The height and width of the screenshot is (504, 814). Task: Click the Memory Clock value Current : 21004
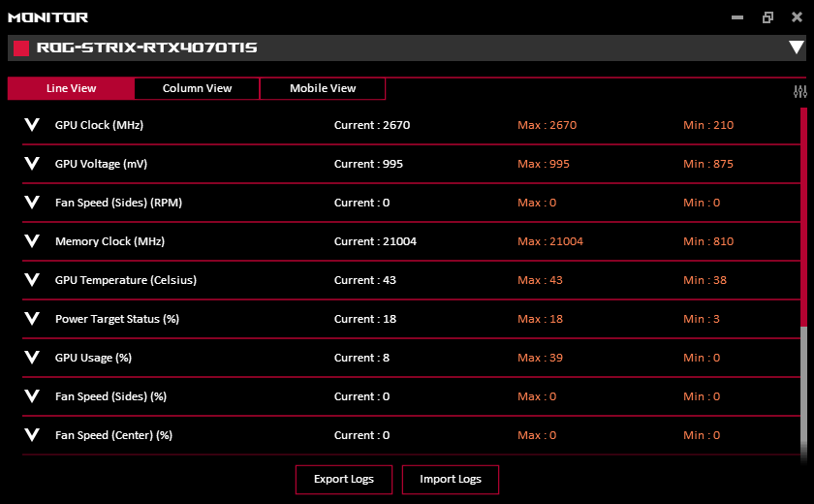tap(375, 241)
